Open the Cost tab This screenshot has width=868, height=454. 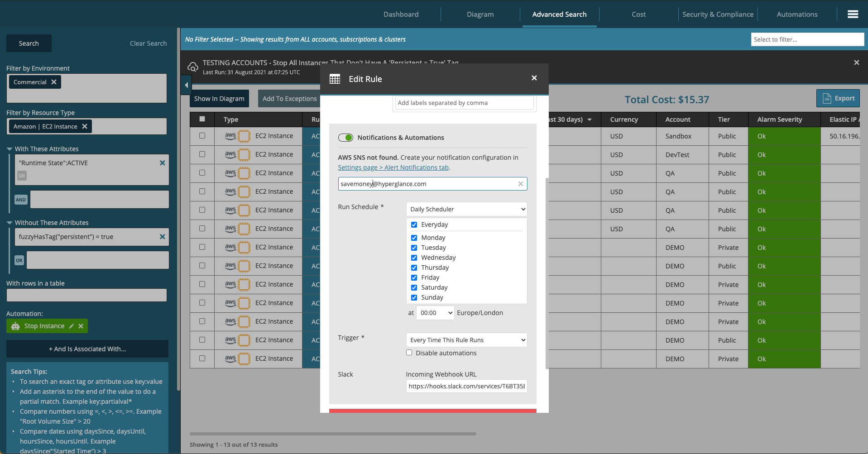coord(638,14)
